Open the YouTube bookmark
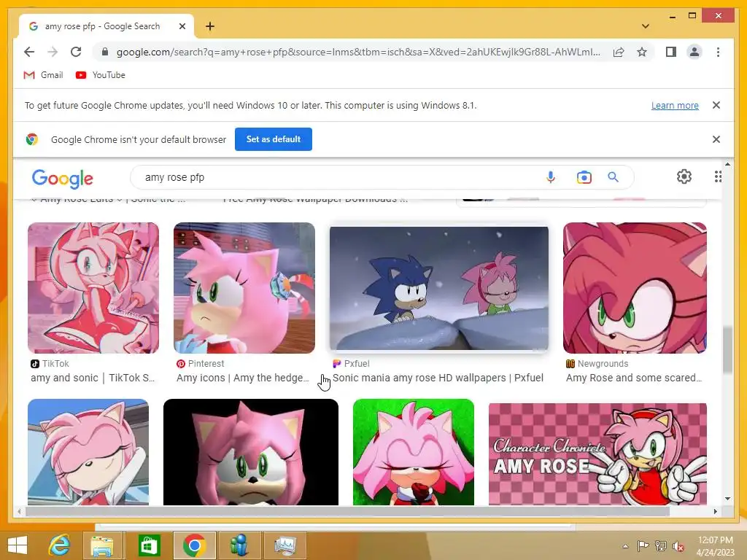The height and width of the screenshot is (560, 747). pyautogui.click(x=101, y=75)
